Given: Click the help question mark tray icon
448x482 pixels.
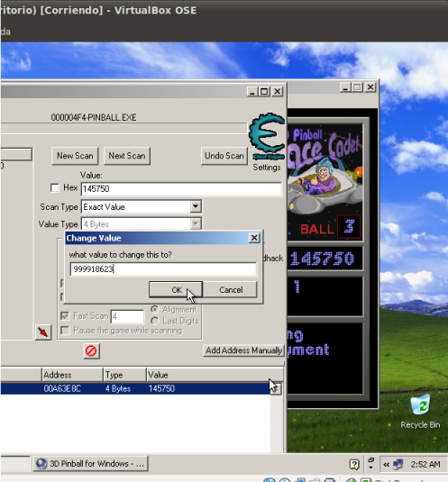Looking at the screenshot, I should 354,464.
